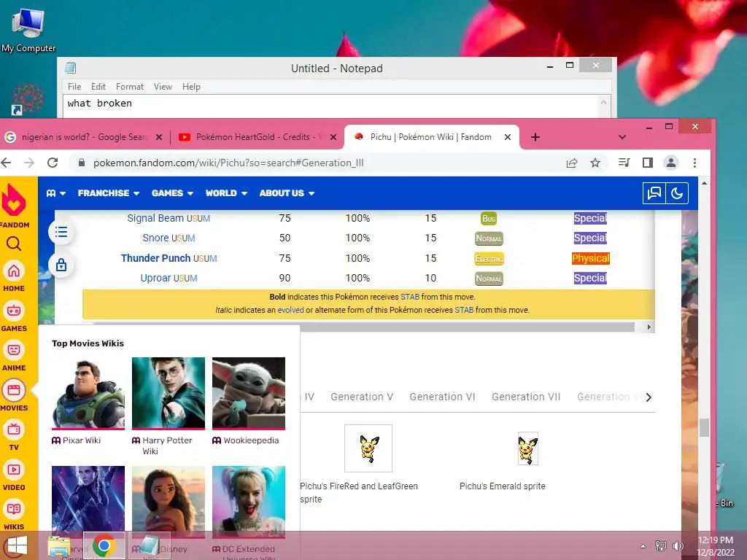Select the Generation V tab
This screenshot has width=747, height=560.
(x=362, y=397)
